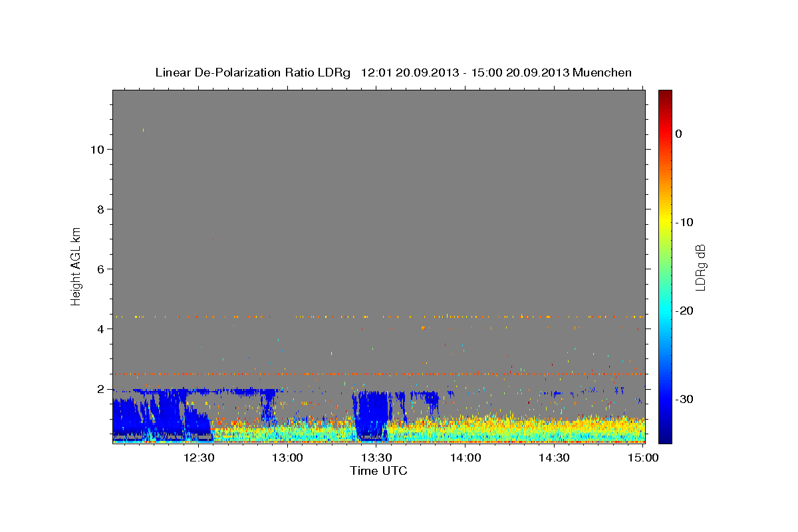
Task: Click the '15:00' time tick label
Action: 643,458
